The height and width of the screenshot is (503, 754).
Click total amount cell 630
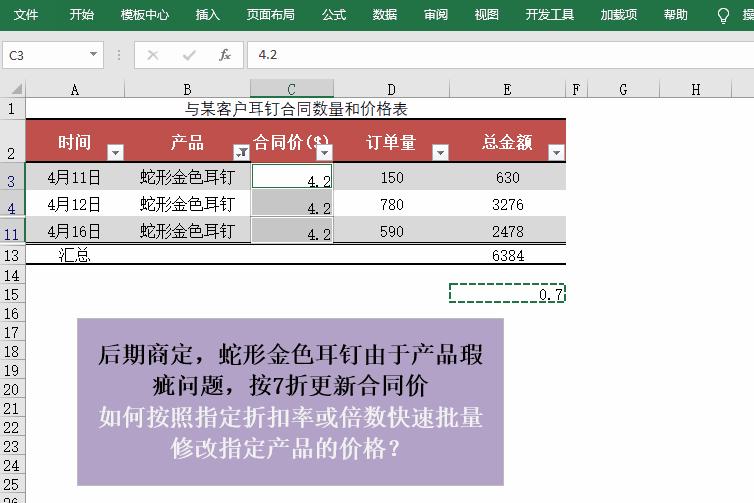click(x=507, y=177)
